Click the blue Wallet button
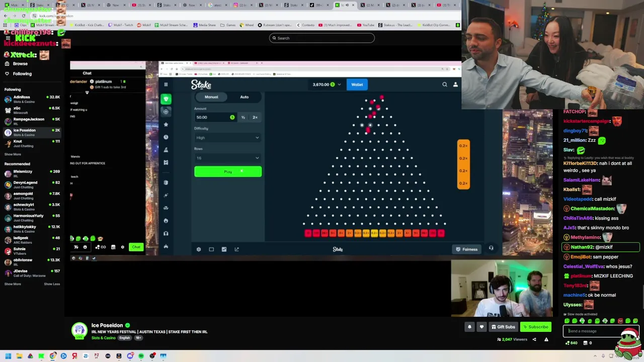 pyautogui.click(x=357, y=84)
